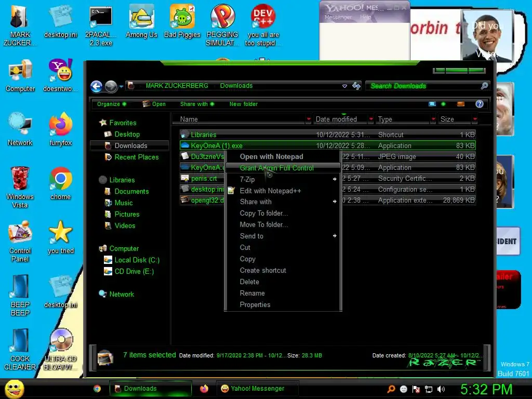
Task: Refresh the Downloads folder view
Action: pos(356,86)
